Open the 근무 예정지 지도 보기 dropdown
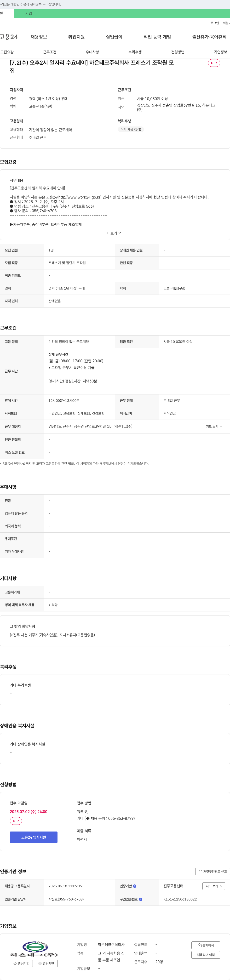 coord(214,427)
